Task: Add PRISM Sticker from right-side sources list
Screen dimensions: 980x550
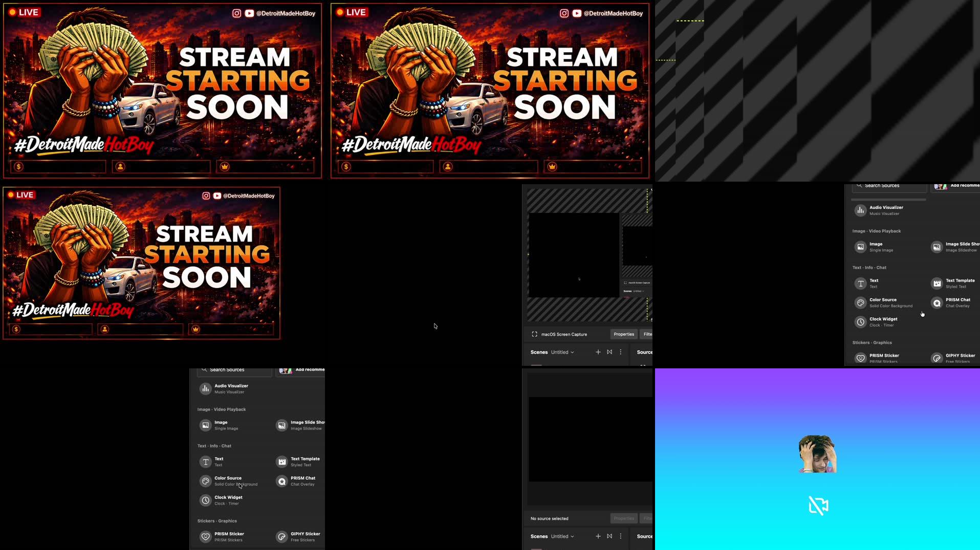Action: pos(877,358)
